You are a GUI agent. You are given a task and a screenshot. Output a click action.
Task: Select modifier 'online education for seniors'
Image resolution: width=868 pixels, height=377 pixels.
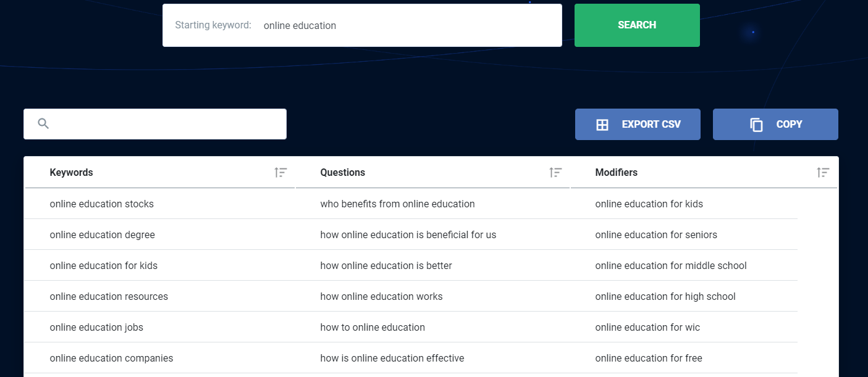point(656,235)
